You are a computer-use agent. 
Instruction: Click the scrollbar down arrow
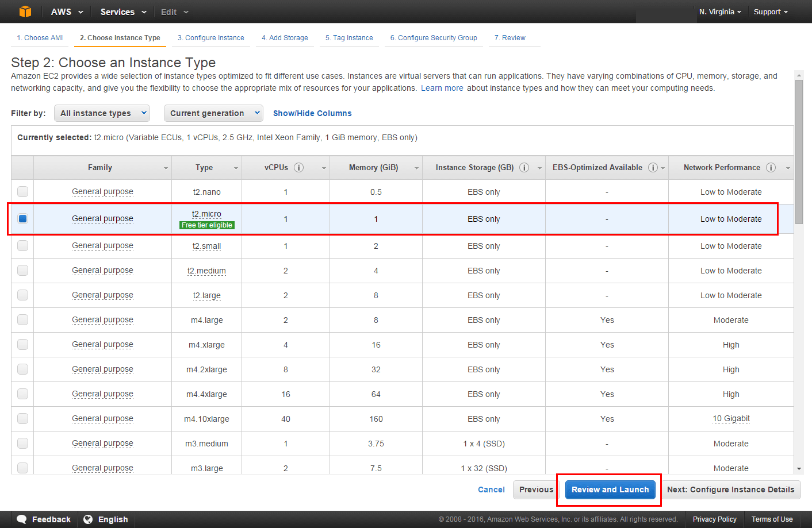coord(799,469)
